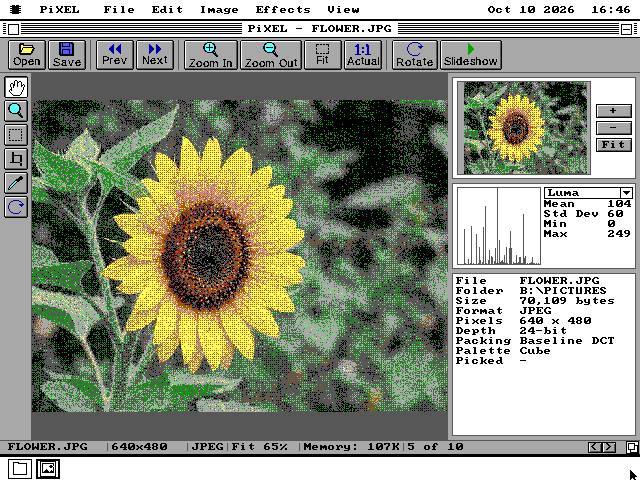640x480 pixels.
Task: Click the date Oct 10 2026 in menu bar
Action: coord(531,9)
